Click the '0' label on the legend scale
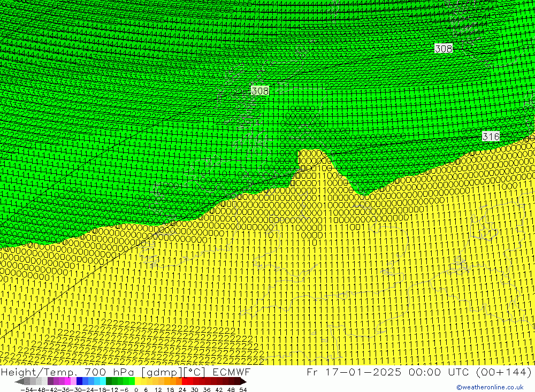This screenshot has height=392, width=535. pyautogui.click(x=136, y=390)
